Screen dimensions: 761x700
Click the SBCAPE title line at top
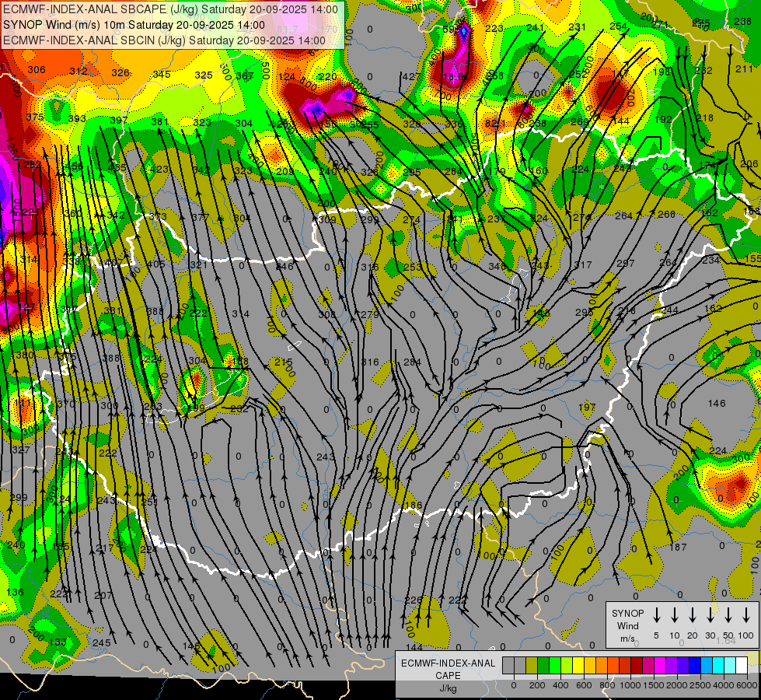[x=170, y=9]
